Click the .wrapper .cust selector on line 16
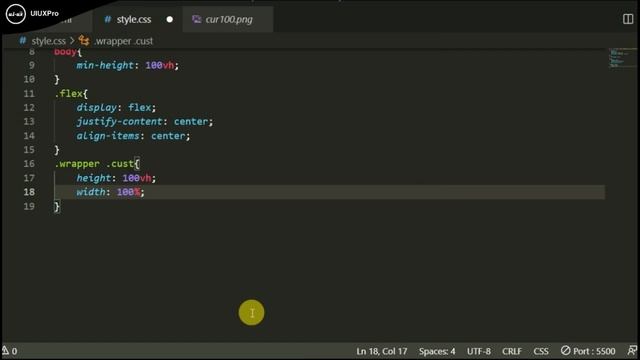 click(94, 164)
